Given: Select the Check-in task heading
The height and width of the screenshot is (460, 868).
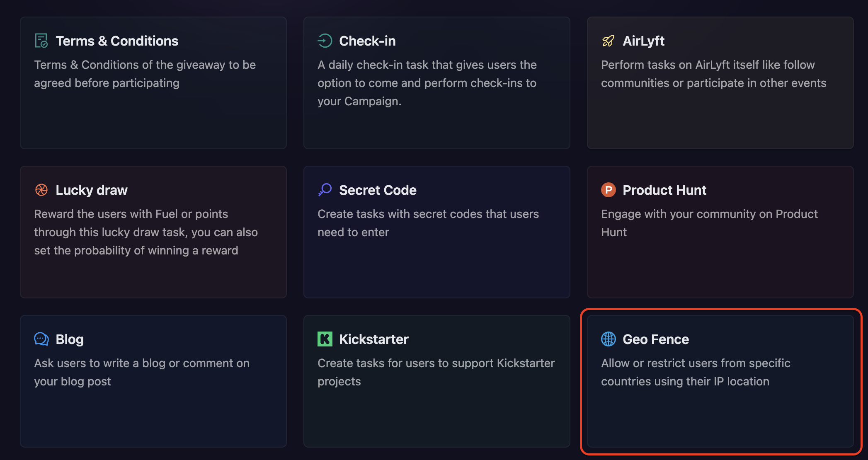Looking at the screenshot, I should point(367,41).
